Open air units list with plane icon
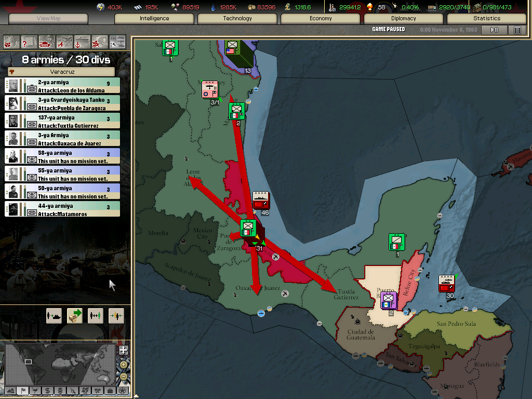Screen dimensions: 532x399 [x=64, y=41]
